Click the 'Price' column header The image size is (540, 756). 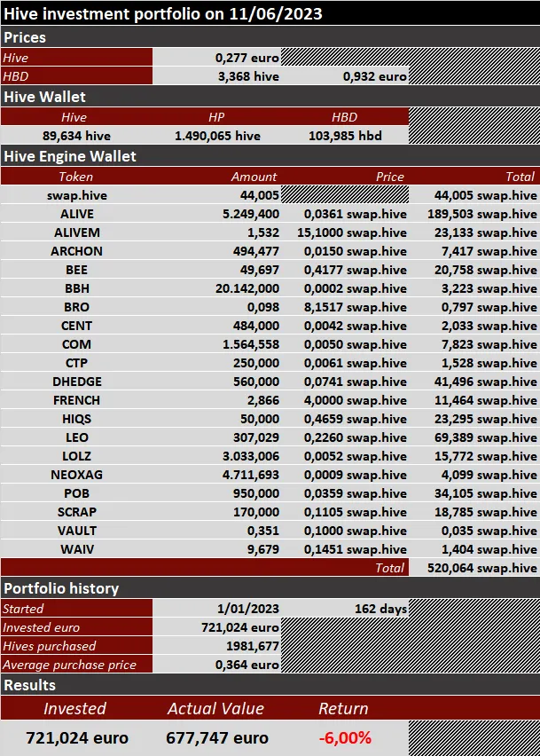(x=390, y=177)
